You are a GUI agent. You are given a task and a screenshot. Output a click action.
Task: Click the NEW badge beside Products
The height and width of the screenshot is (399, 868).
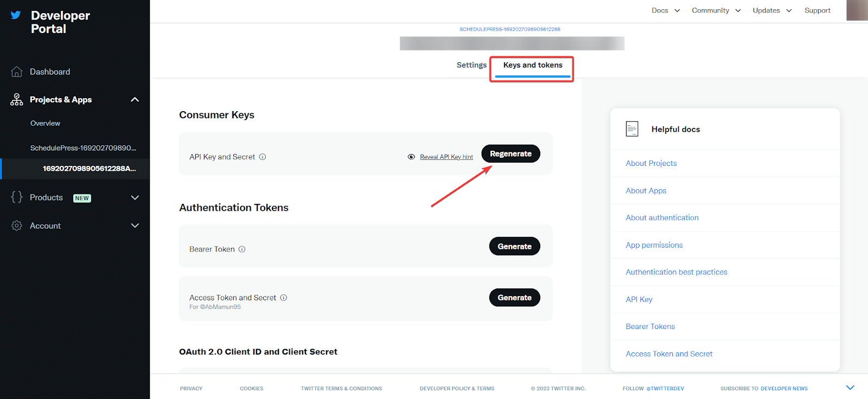click(x=82, y=198)
